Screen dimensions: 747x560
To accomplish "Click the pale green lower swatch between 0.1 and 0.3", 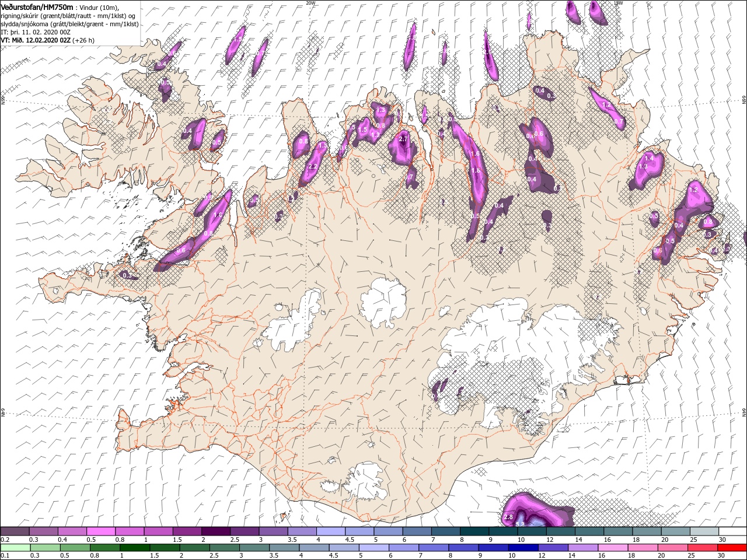I will (15, 548).
